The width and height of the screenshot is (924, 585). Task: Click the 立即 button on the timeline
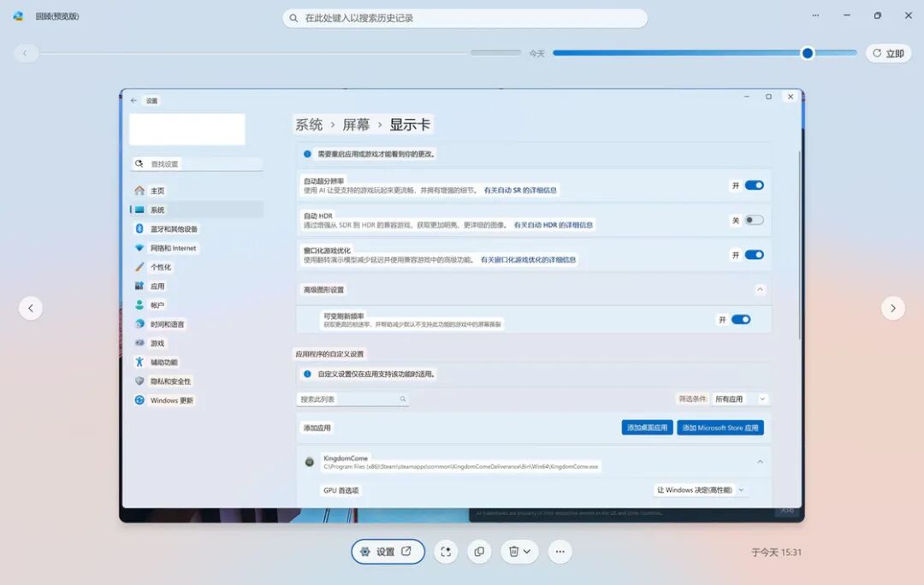pos(888,53)
